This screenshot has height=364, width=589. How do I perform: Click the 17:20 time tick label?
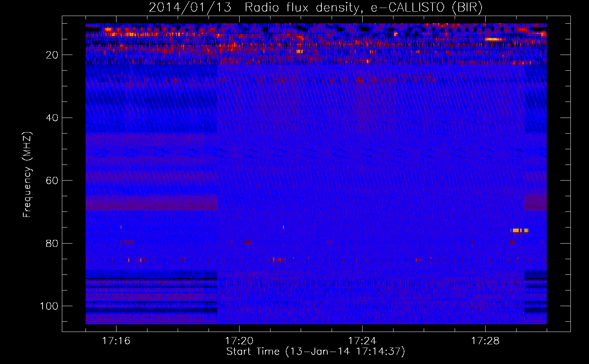pyautogui.click(x=239, y=341)
